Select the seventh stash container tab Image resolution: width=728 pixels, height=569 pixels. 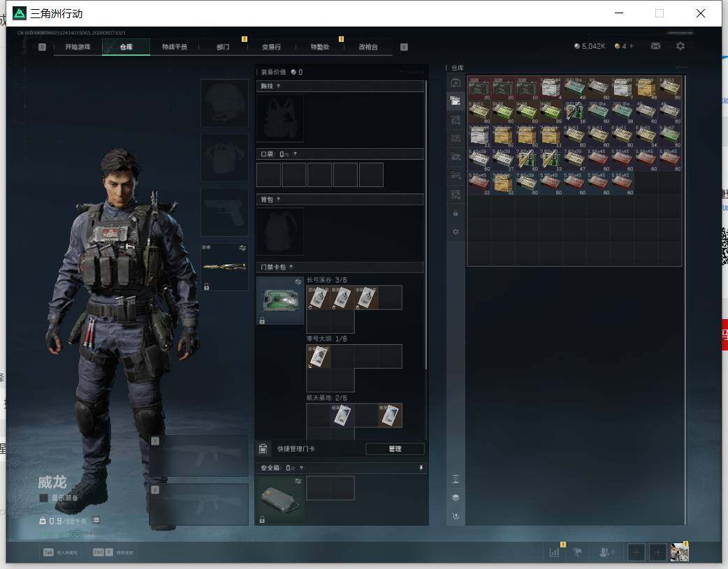pos(456,194)
